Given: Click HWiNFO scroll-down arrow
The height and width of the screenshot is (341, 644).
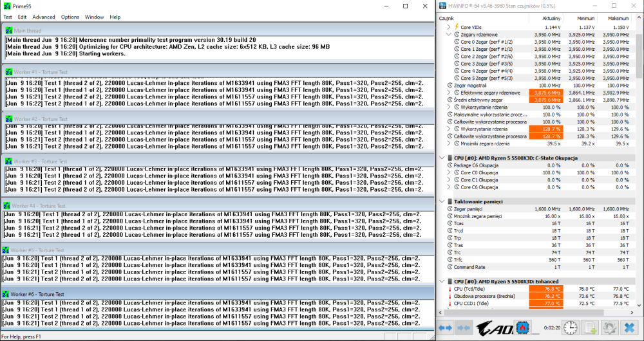Looking at the screenshot, I should pyautogui.click(x=639, y=305).
